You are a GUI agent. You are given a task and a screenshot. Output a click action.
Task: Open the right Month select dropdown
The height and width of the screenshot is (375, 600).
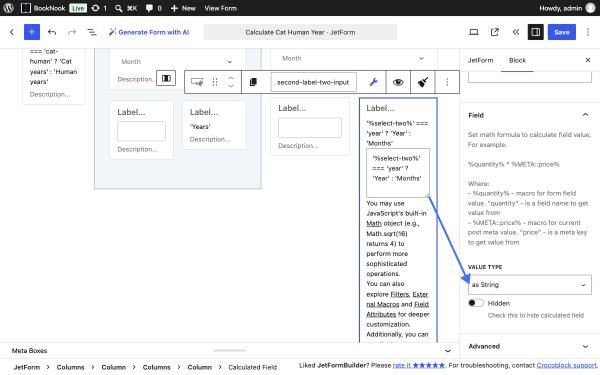point(354,58)
